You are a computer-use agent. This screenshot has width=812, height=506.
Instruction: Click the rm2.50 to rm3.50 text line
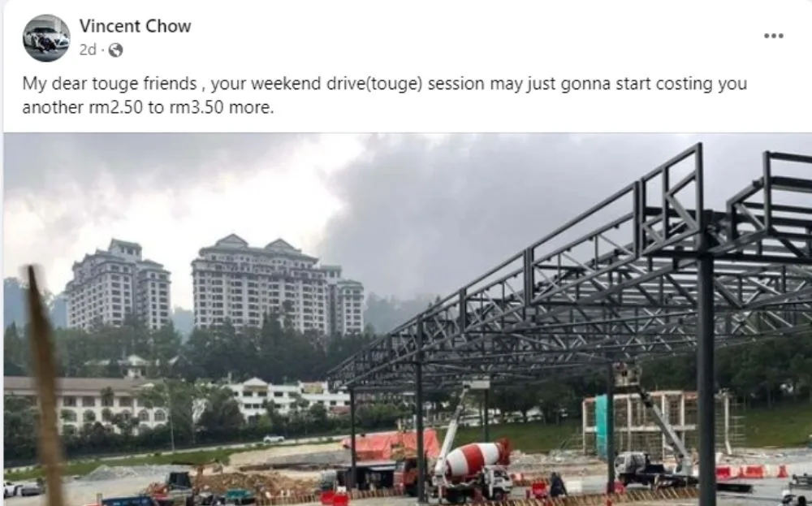pyautogui.click(x=148, y=107)
